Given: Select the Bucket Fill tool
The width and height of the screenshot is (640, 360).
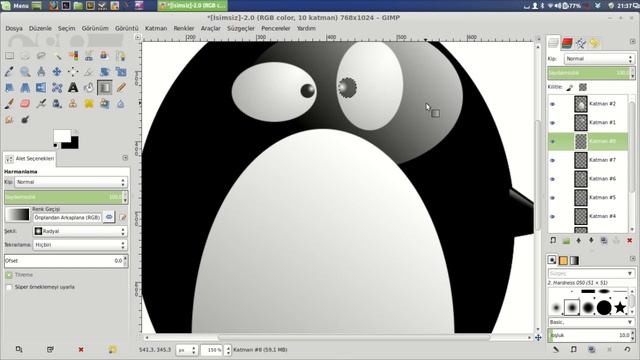Looking at the screenshot, I should [89, 88].
